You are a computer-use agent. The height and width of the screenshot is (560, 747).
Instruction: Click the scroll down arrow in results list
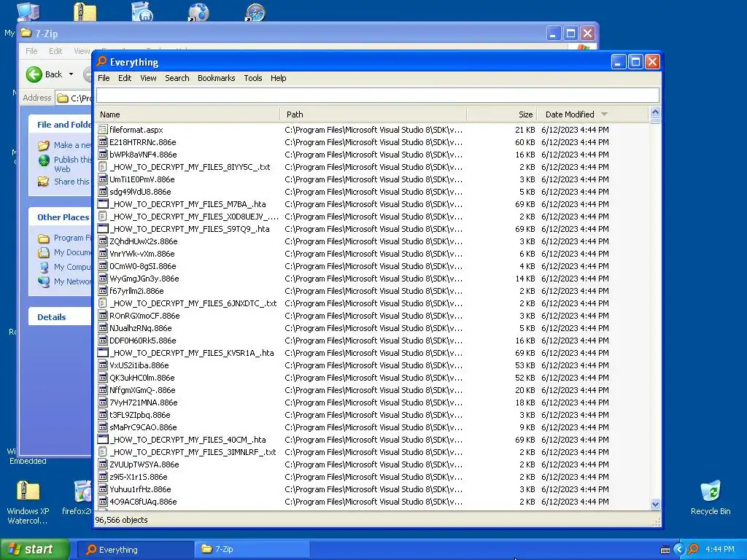coord(655,504)
